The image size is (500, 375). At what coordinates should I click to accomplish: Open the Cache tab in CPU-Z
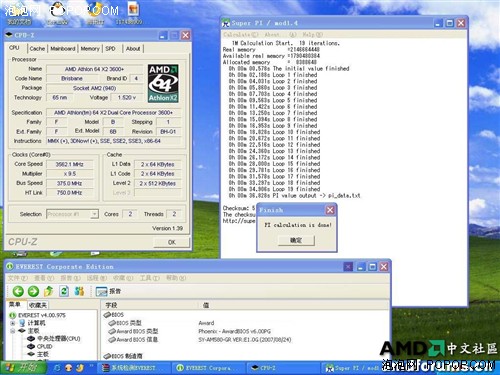[x=37, y=49]
